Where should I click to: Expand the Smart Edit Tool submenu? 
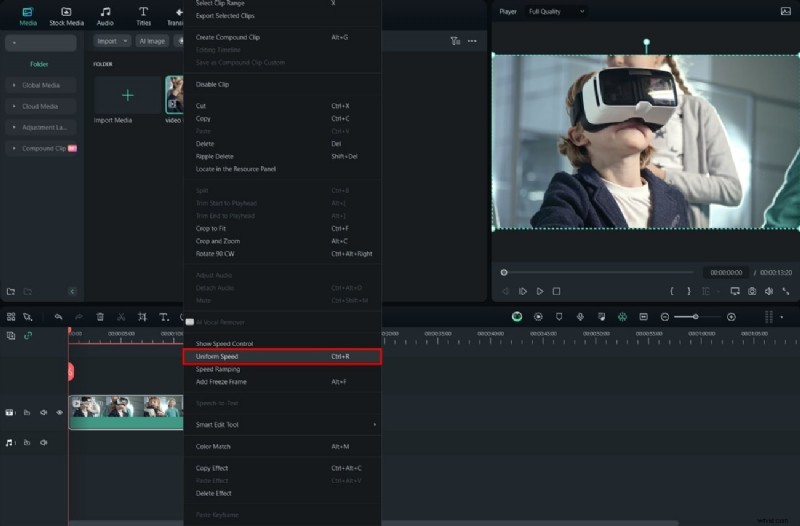pyautogui.click(x=283, y=424)
